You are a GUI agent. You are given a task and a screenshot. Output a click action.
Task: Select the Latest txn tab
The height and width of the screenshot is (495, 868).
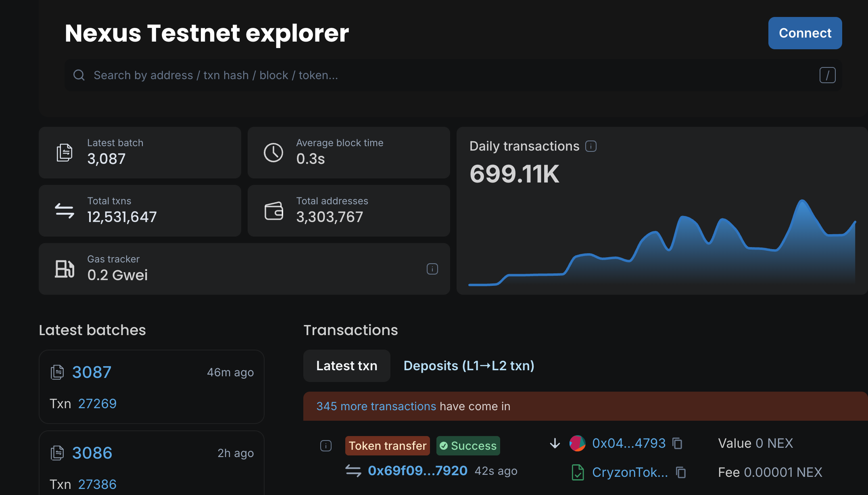(x=346, y=366)
